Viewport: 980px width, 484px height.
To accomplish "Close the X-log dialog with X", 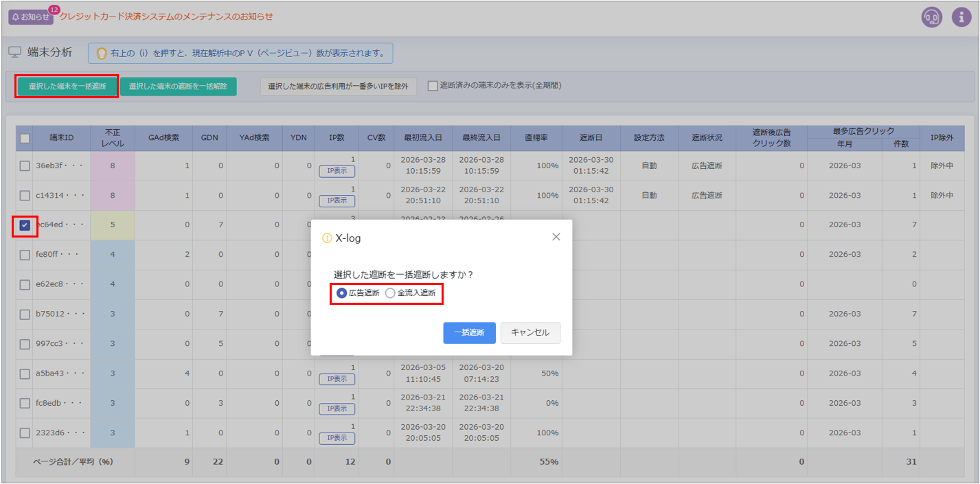I will pyautogui.click(x=556, y=237).
